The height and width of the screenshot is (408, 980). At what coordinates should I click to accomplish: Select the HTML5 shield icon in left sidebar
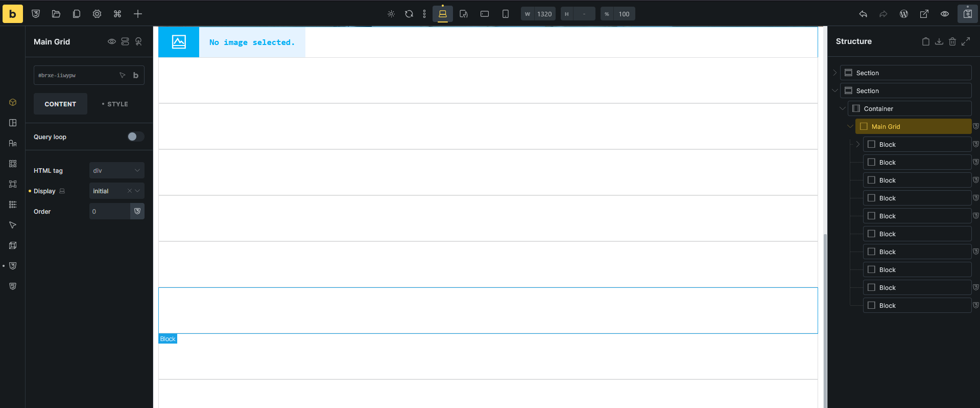coord(13,286)
